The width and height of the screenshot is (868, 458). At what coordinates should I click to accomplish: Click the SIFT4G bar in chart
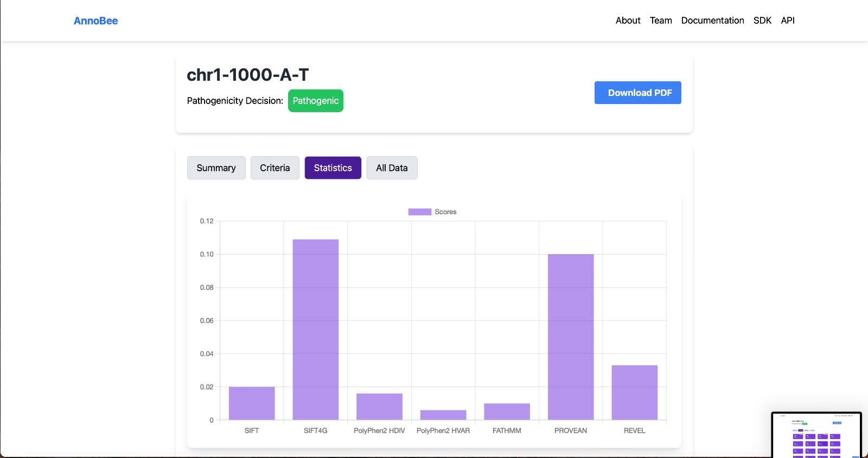(x=316, y=330)
